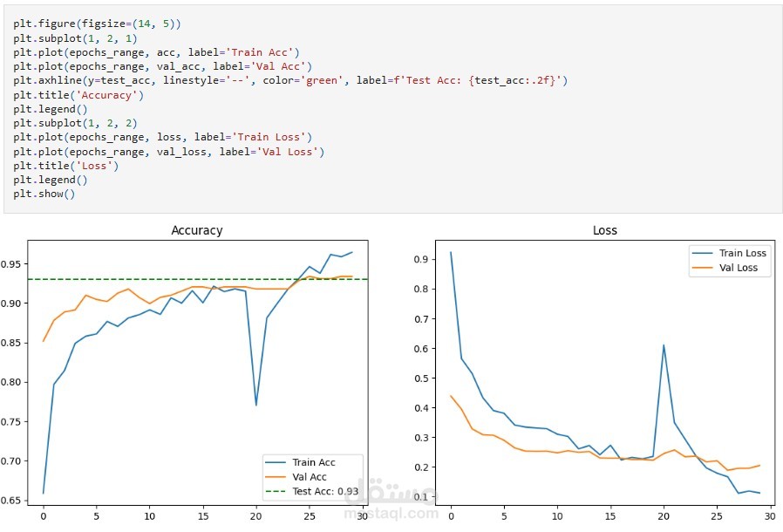Click the 'Val Loss' legend entry

pyautogui.click(x=725, y=268)
